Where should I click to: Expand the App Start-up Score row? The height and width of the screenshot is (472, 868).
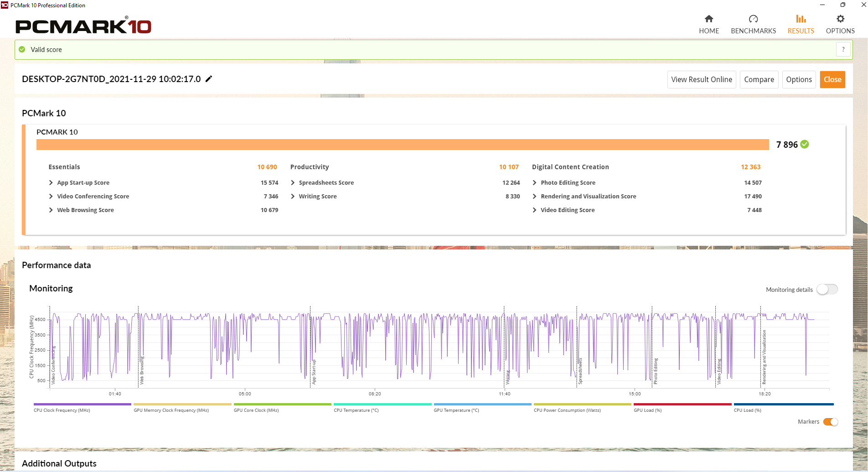click(51, 183)
